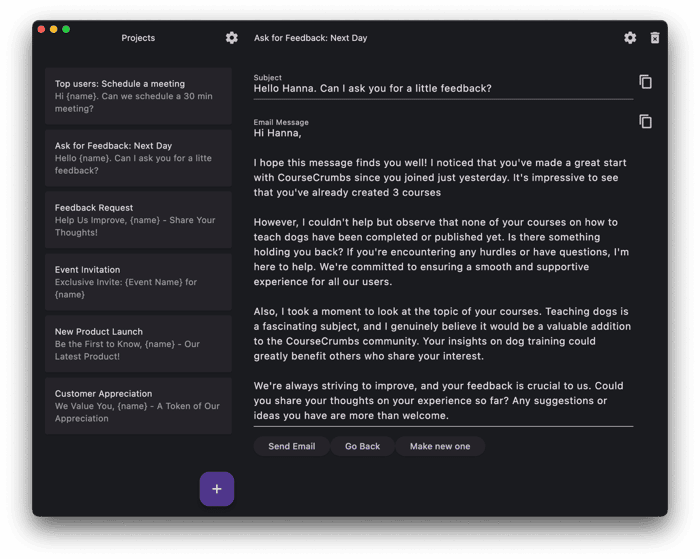Open the Customer Appreciation project
700x559 pixels.
tap(138, 406)
